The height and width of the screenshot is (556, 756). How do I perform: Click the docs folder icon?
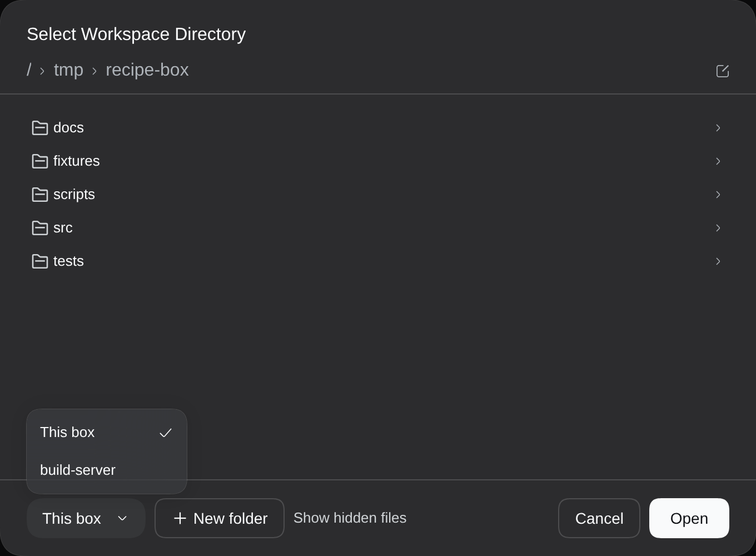point(40,128)
